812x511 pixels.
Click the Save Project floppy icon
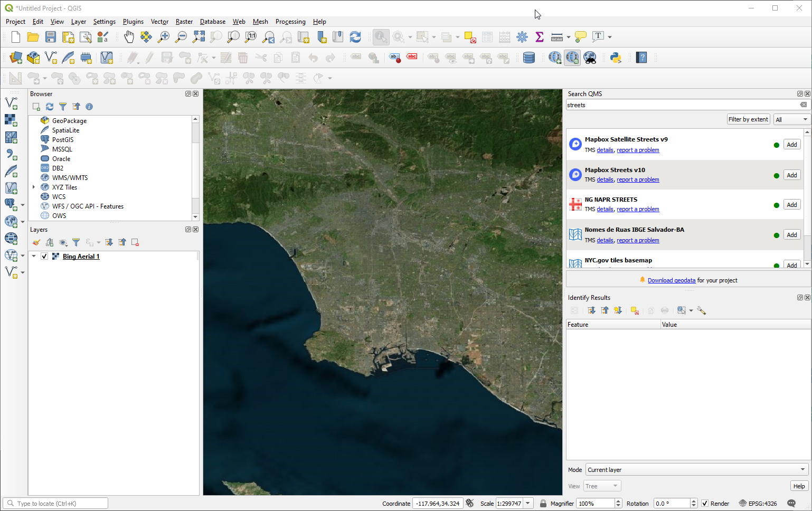click(51, 37)
